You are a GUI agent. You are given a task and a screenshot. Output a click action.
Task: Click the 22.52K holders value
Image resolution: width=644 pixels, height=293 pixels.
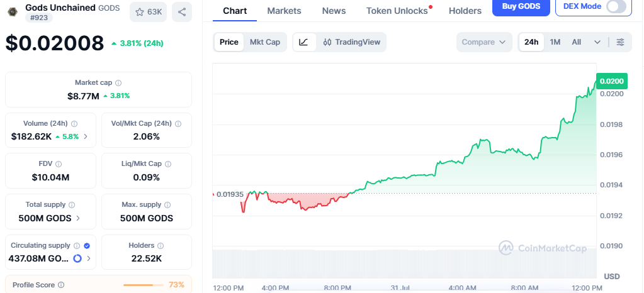pos(147,258)
